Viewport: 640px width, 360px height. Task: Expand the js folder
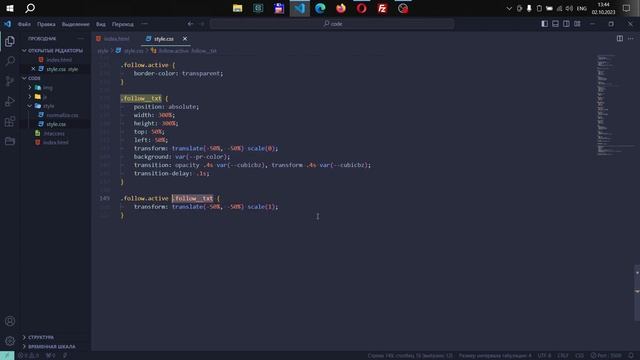pyautogui.click(x=30, y=97)
